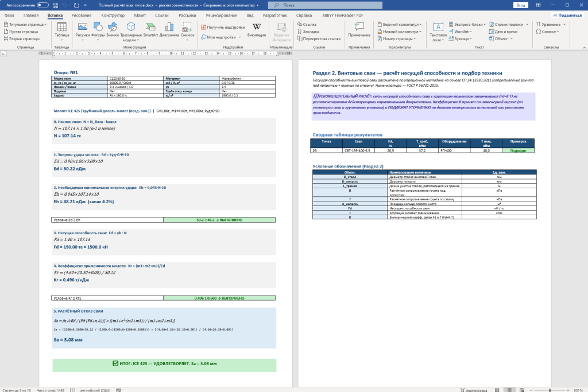Open Quick Access Toolbar customization arrow

(86, 5)
